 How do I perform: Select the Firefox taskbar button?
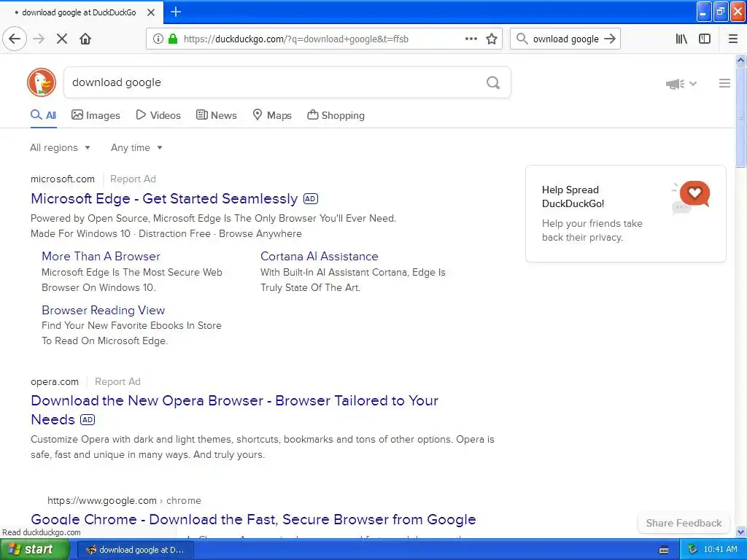pos(135,550)
